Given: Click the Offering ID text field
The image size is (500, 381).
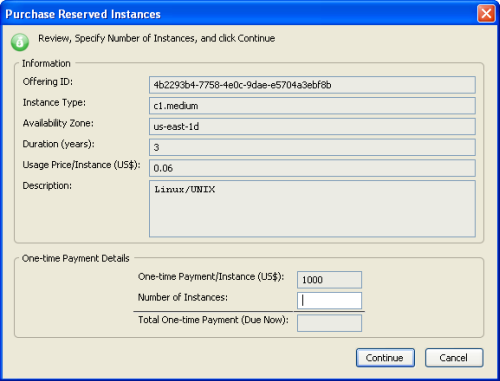Looking at the screenshot, I should pyautogui.click(x=312, y=85).
